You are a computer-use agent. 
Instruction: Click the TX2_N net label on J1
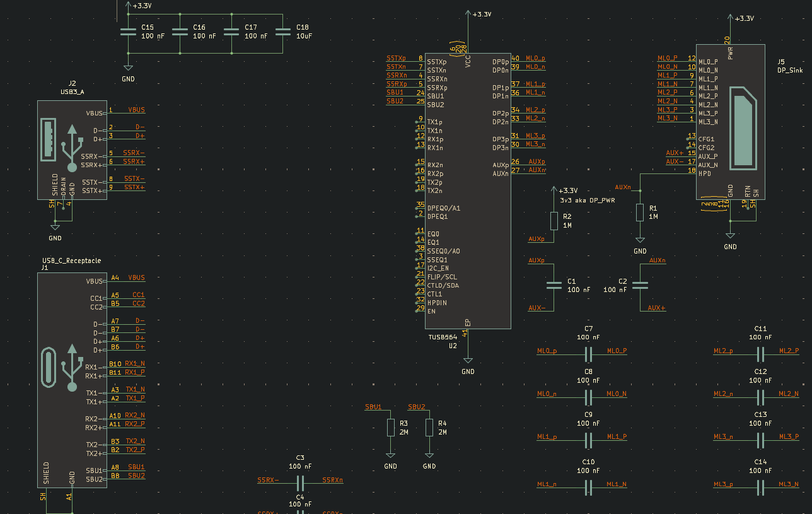point(135,441)
